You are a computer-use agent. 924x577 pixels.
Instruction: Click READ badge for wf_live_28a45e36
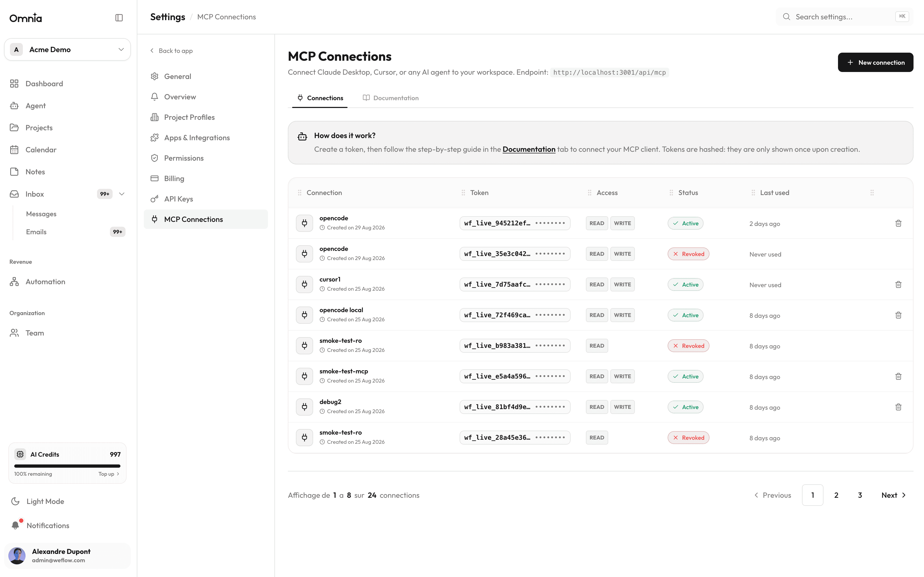coord(597,438)
